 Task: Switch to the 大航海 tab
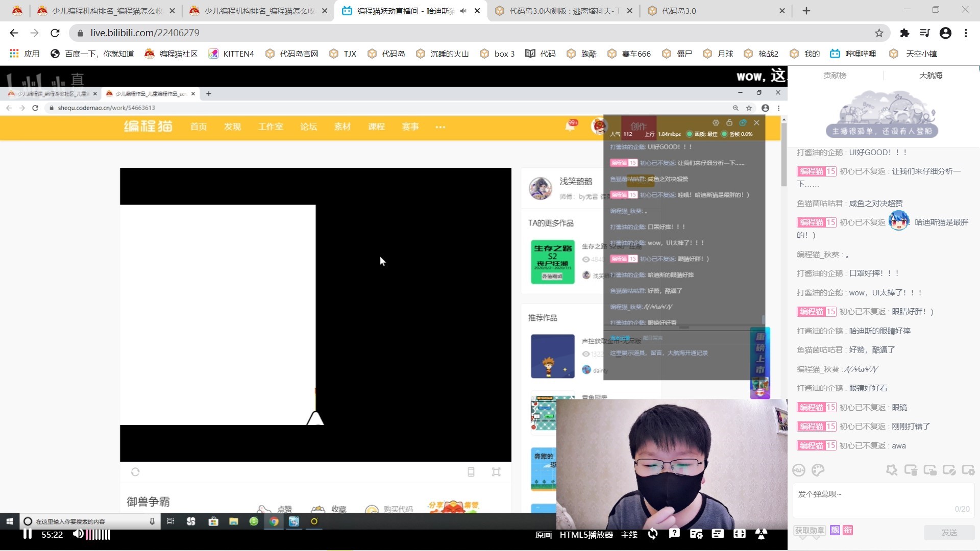point(931,76)
